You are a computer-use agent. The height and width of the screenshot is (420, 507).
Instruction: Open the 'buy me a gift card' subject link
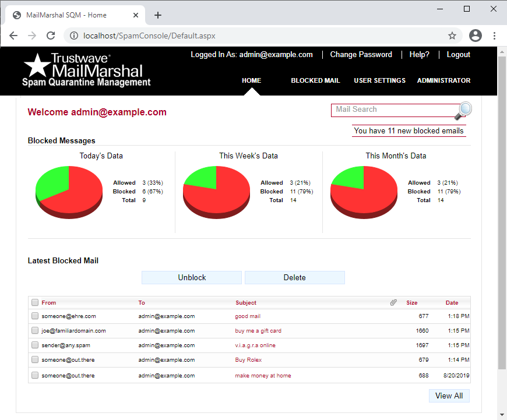point(258,331)
